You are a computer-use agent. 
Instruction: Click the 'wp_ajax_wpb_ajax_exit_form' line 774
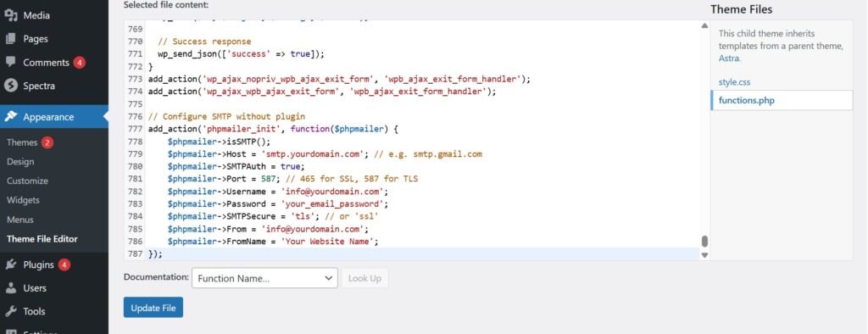point(322,92)
